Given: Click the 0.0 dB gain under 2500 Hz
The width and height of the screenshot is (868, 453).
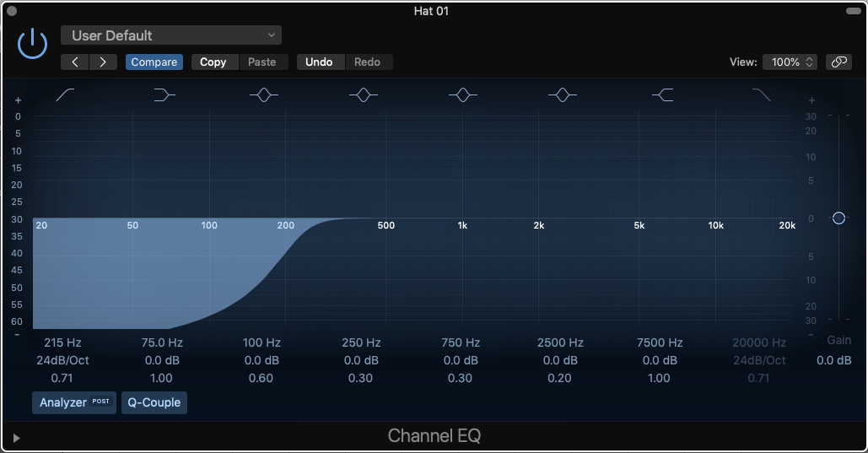Looking at the screenshot, I should click(560, 360).
